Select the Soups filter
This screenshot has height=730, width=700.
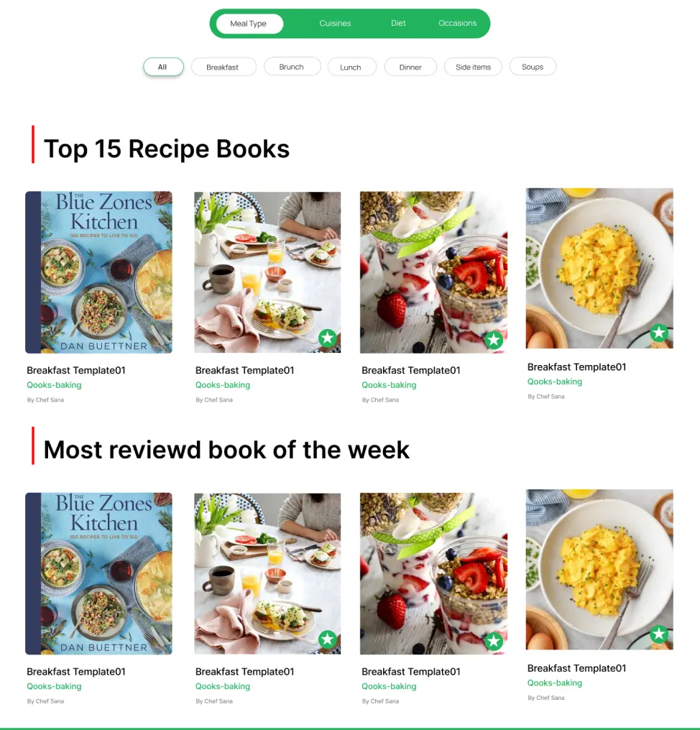pyautogui.click(x=533, y=67)
